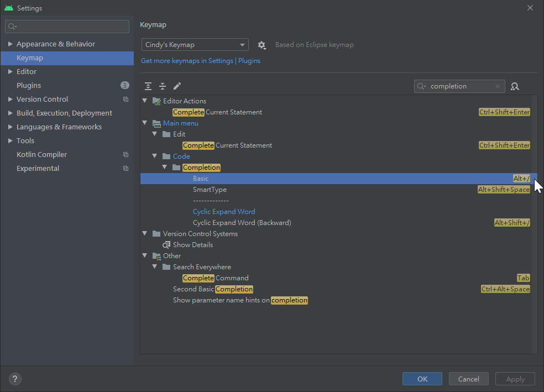Screen dimensions: 544x392
Task: Collapse the Version Control Systems group
Action: tap(145, 233)
